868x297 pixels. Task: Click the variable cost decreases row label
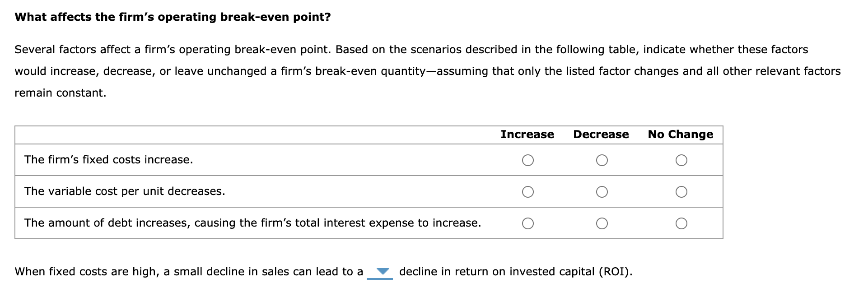coord(124,191)
